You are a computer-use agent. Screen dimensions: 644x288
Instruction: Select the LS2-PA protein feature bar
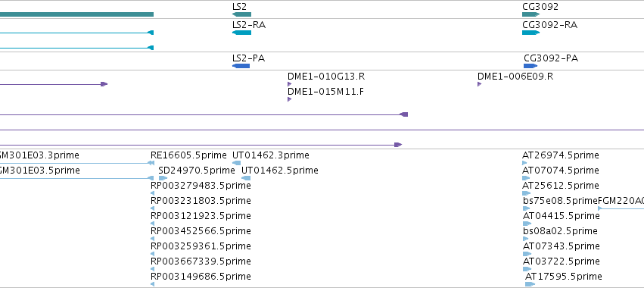pyautogui.click(x=241, y=66)
